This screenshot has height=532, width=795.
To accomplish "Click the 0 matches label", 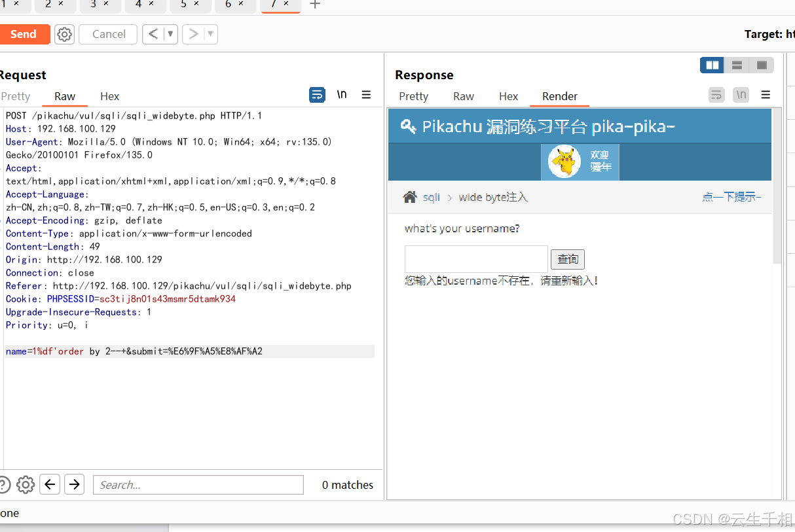I will [x=348, y=485].
